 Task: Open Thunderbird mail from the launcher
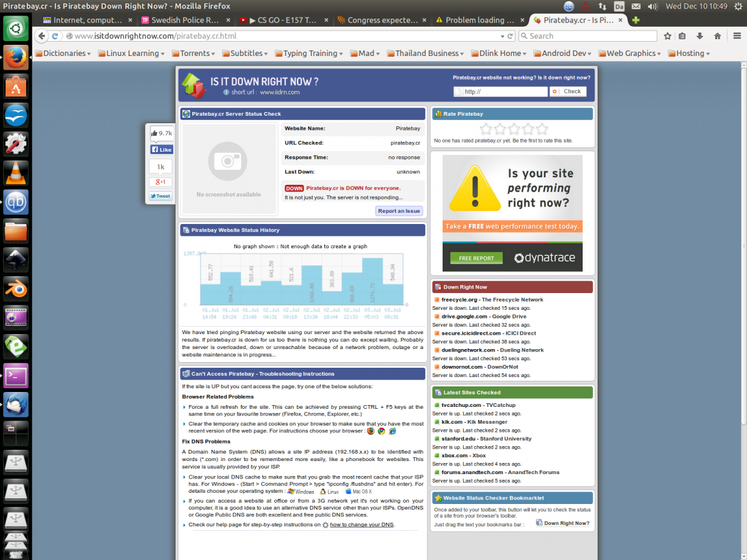[16, 404]
